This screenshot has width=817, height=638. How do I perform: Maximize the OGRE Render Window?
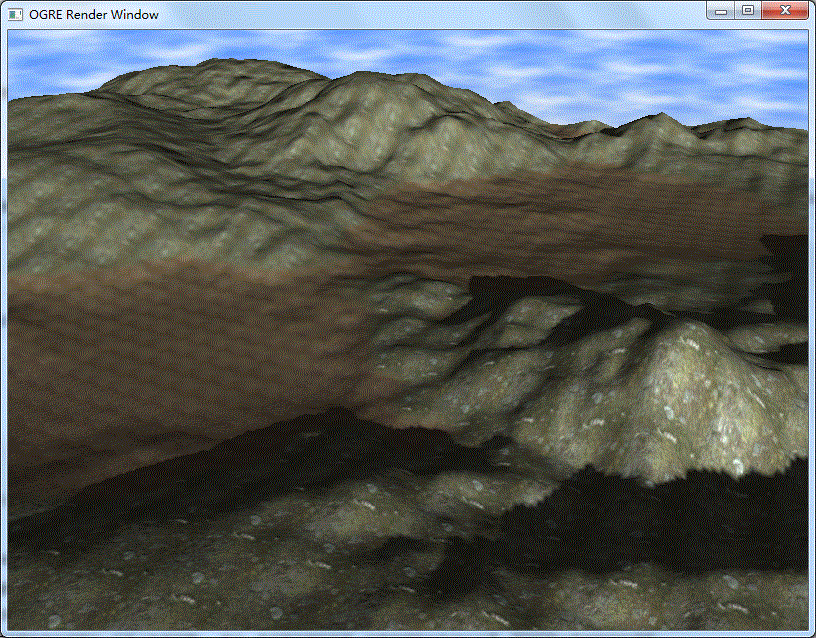[748, 11]
